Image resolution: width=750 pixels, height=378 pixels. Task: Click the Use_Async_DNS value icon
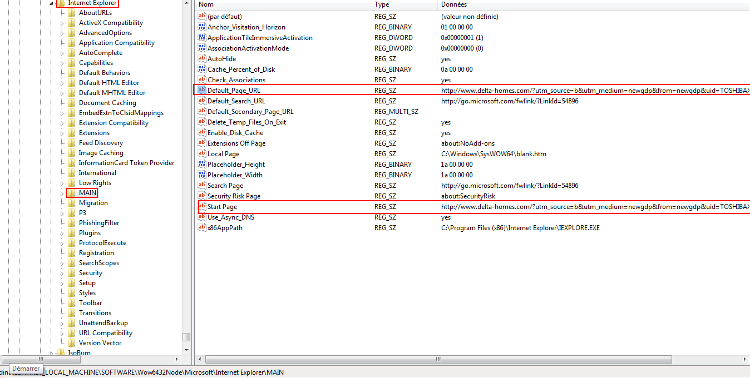(x=201, y=217)
